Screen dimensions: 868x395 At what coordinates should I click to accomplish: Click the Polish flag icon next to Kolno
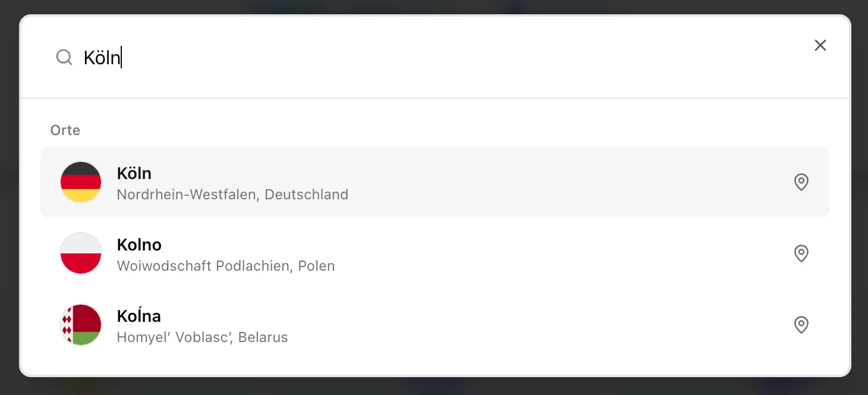[81, 253]
